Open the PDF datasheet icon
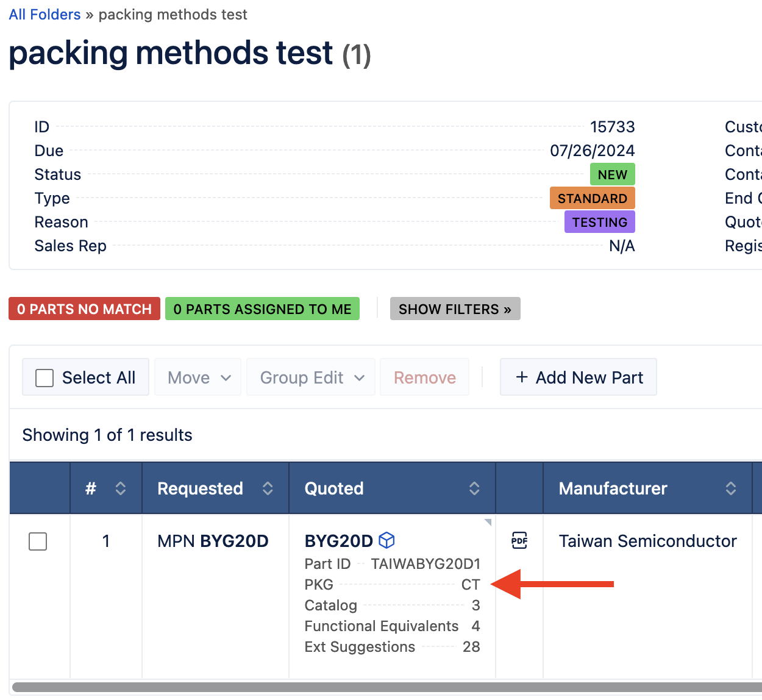This screenshot has height=700, width=762. click(x=519, y=540)
